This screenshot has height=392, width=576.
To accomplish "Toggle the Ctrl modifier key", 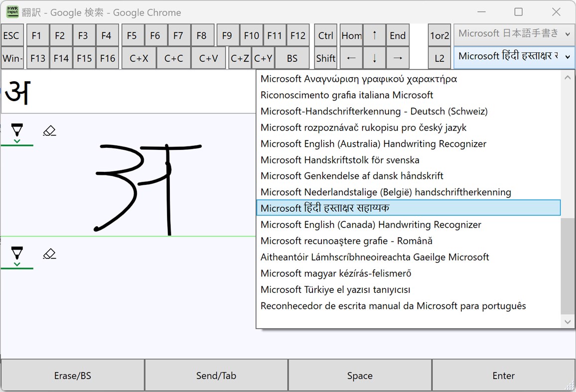I will click(x=325, y=35).
